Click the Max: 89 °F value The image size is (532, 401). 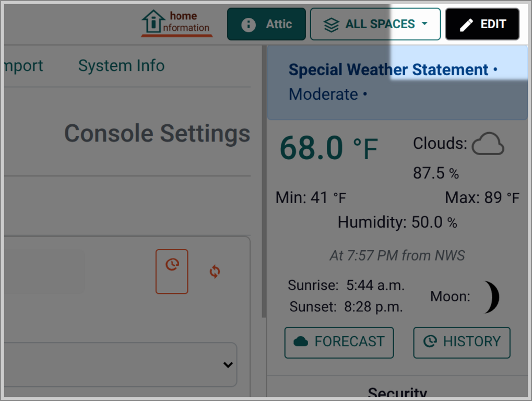[482, 197]
